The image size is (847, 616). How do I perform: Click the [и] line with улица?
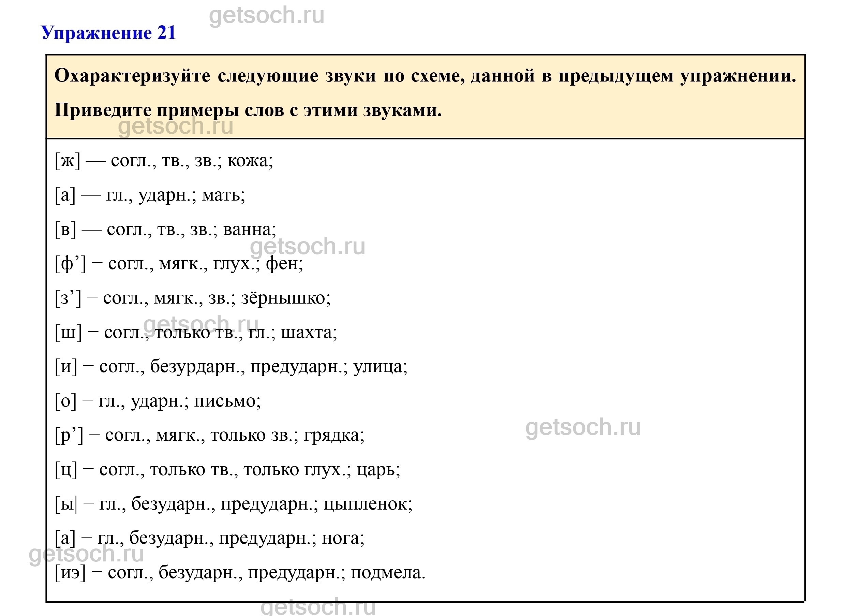click(231, 367)
